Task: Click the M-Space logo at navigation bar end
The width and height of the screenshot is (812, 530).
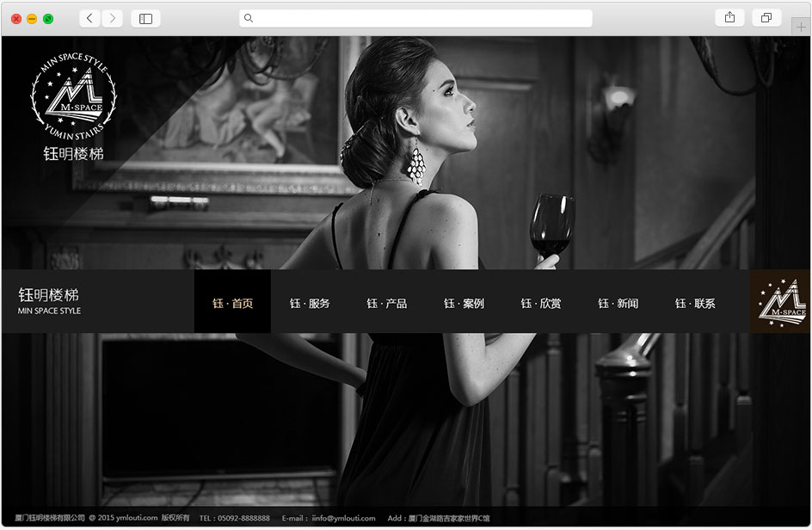Action: tap(780, 302)
